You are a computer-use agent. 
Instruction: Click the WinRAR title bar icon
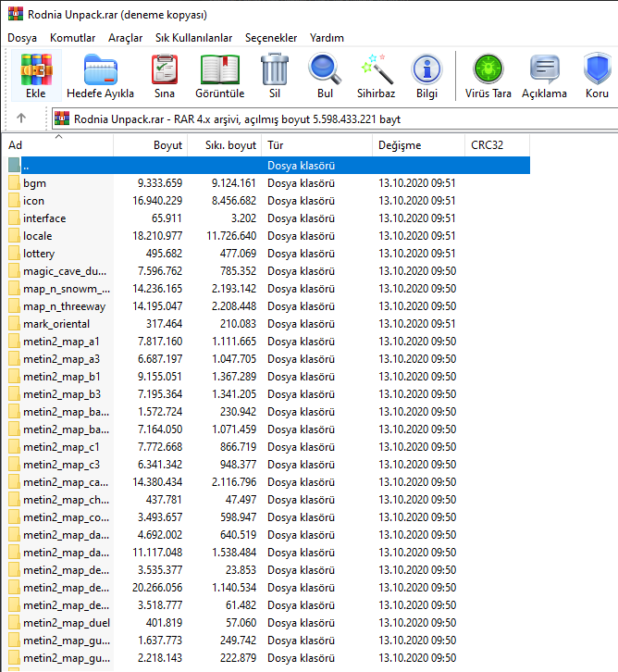(16, 14)
